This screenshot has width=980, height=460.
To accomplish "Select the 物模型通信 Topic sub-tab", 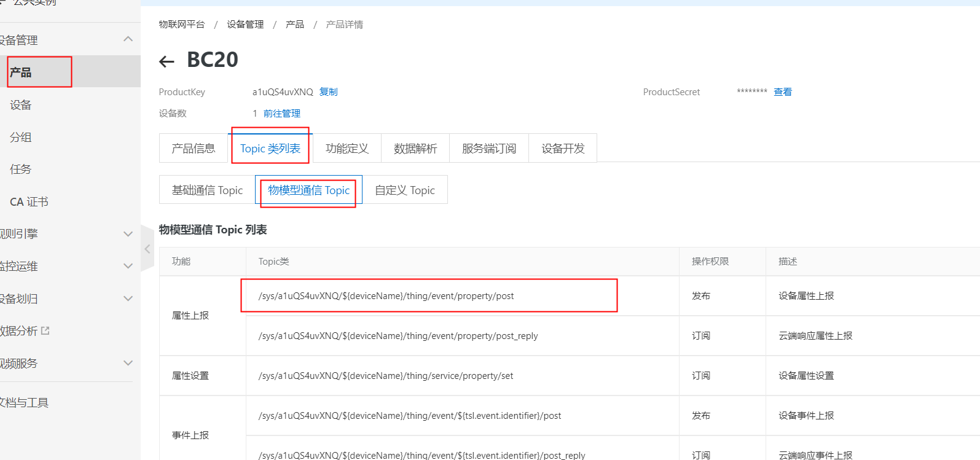I will click(308, 190).
